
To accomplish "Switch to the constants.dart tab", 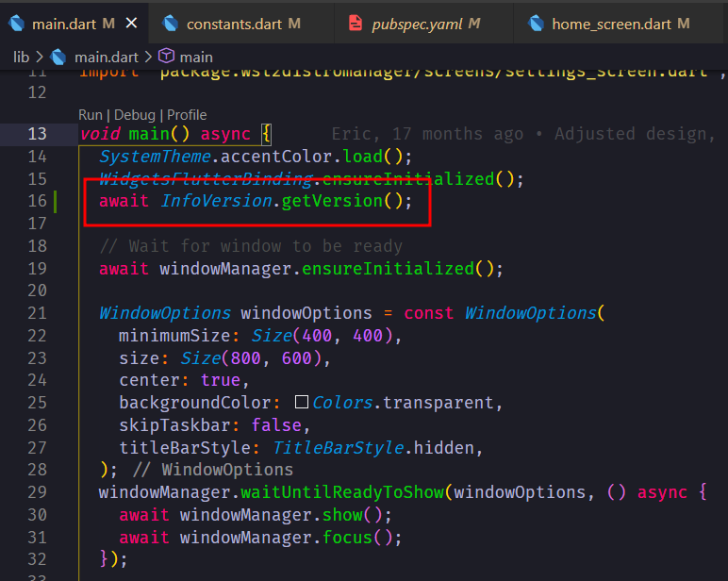I will point(240,24).
